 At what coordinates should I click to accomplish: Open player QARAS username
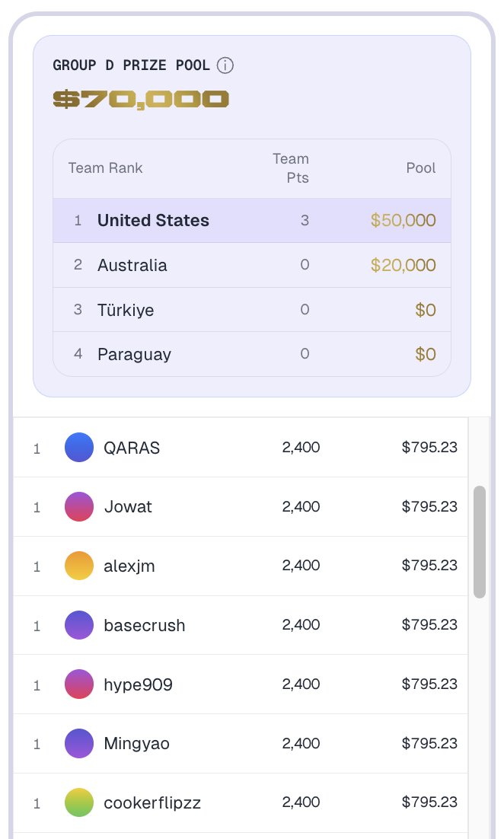point(132,448)
